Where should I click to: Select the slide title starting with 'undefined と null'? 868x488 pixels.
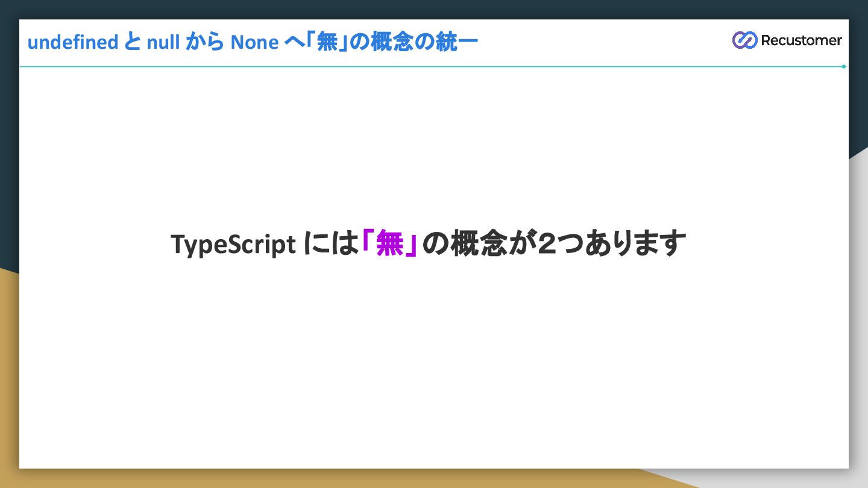coord(253,42)
